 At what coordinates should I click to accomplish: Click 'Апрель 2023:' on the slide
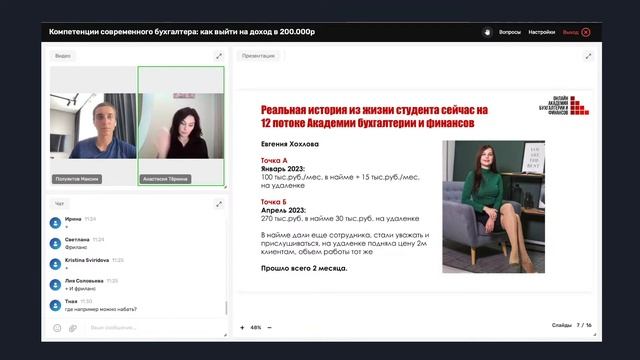(x=283, y=210)
